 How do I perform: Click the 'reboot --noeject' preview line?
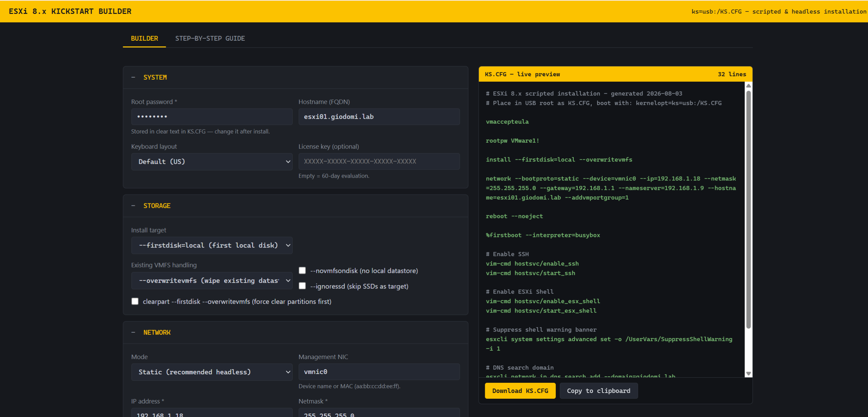point(514,216)
